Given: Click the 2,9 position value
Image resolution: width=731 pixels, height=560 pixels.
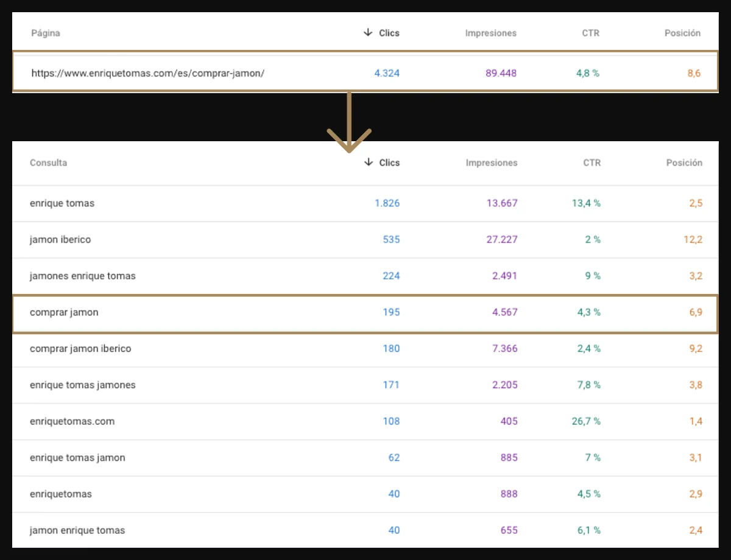Looking at the screenshot, I should coord(696,494).
